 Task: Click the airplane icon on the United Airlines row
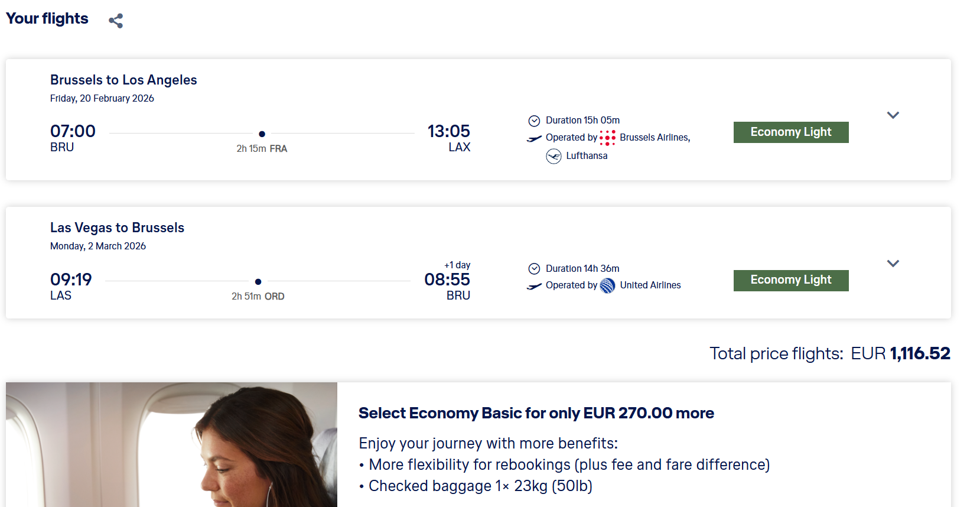coord(534,286)
